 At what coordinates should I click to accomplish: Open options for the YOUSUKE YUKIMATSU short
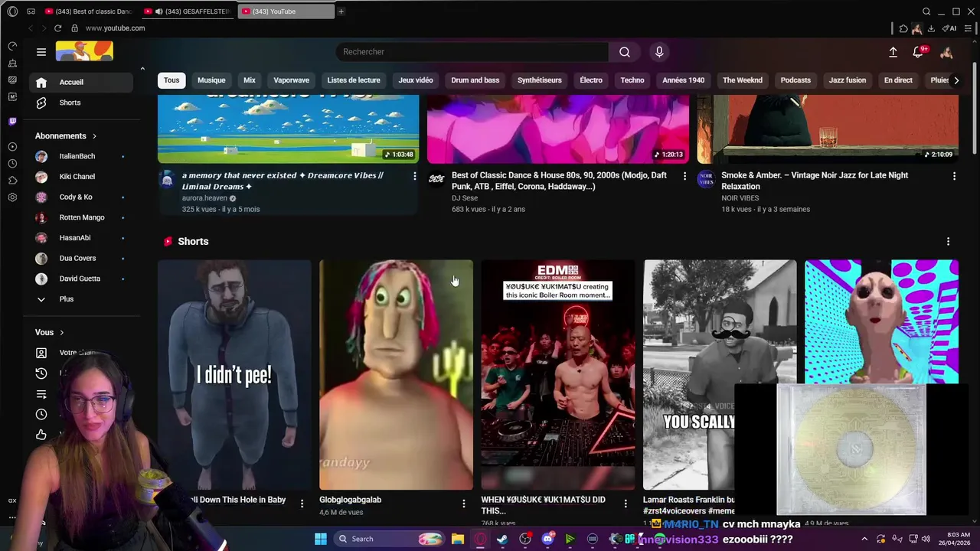coord(626,503)
